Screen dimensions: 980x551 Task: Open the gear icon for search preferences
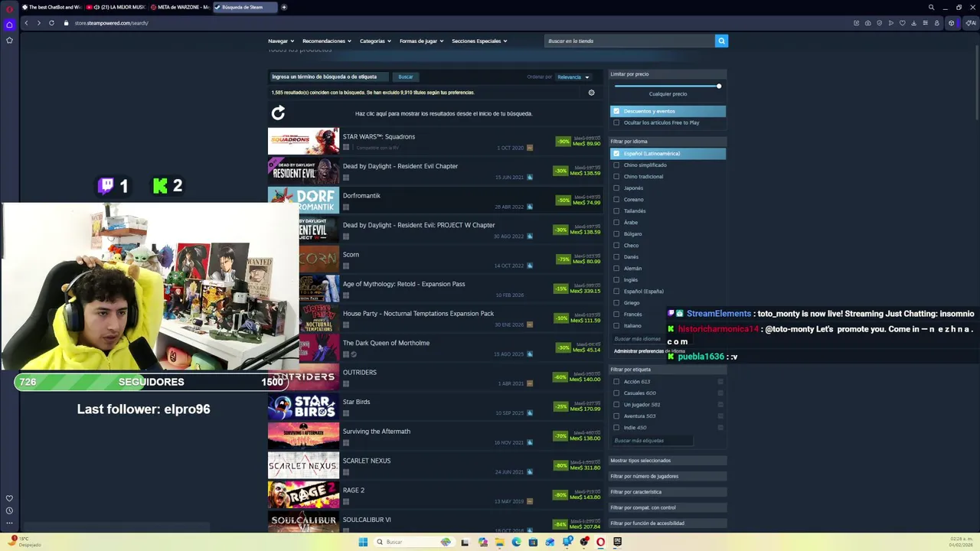(x=591, y=93)
